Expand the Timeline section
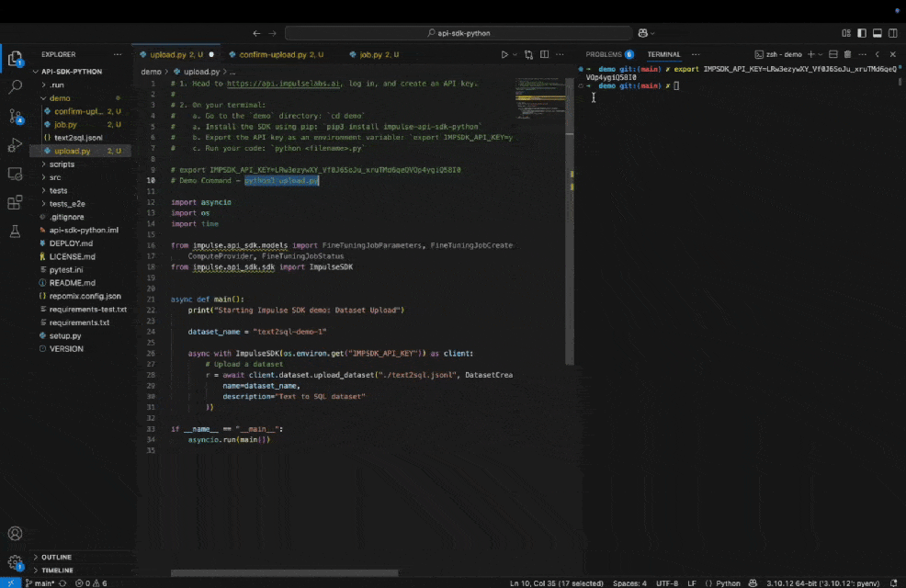Image resolution: width=906 pixels, height=588 pixels. pyautogui.click(x=57, y=571)
